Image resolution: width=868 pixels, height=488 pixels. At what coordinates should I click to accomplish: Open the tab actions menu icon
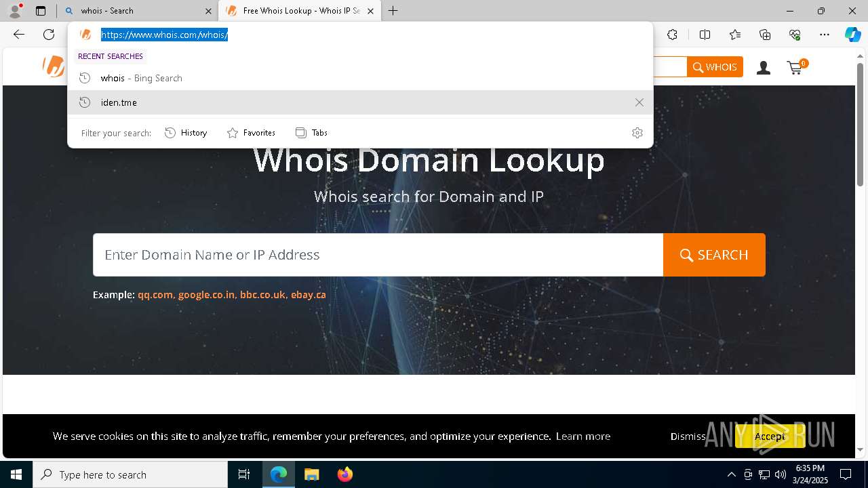[41, 11]
